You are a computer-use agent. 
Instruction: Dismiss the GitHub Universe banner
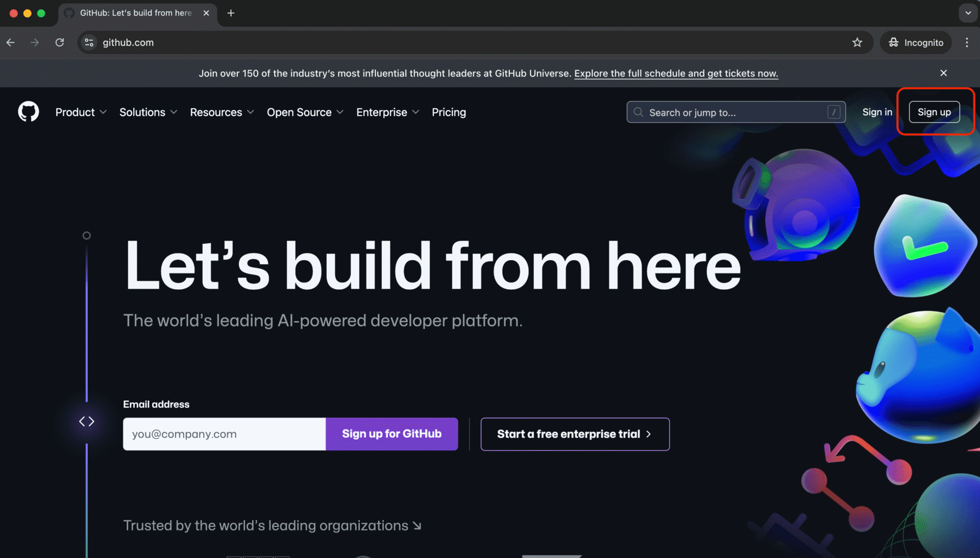click(x=944, y=73)
